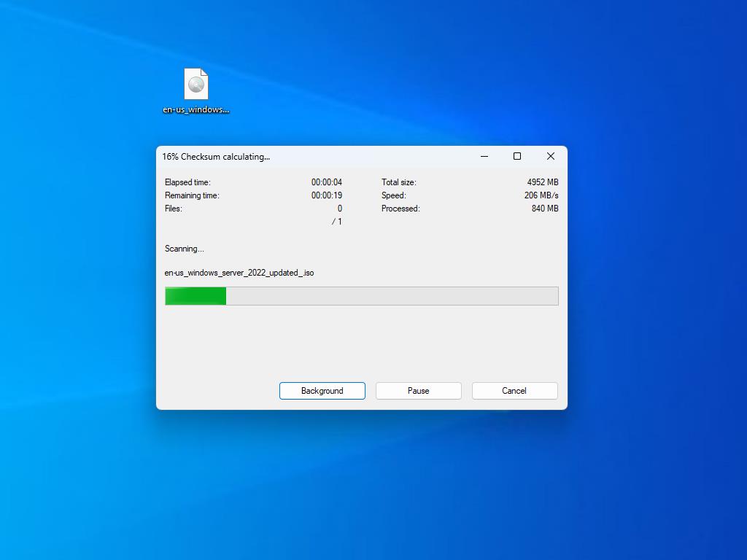Viewport: 747px width, 560px height.
Task: Click the en-us_windows_server_2022 filename in the dialog
Action: click(239, 273)
